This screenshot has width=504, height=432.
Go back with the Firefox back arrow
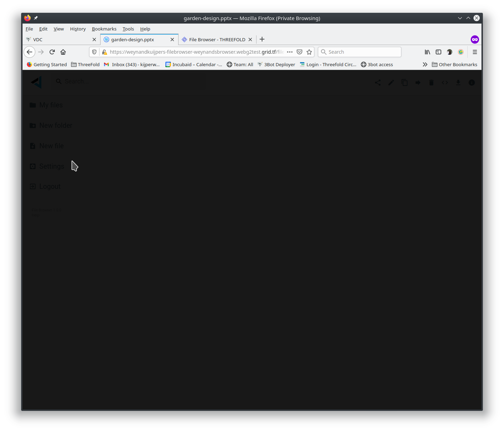(29, 52)
